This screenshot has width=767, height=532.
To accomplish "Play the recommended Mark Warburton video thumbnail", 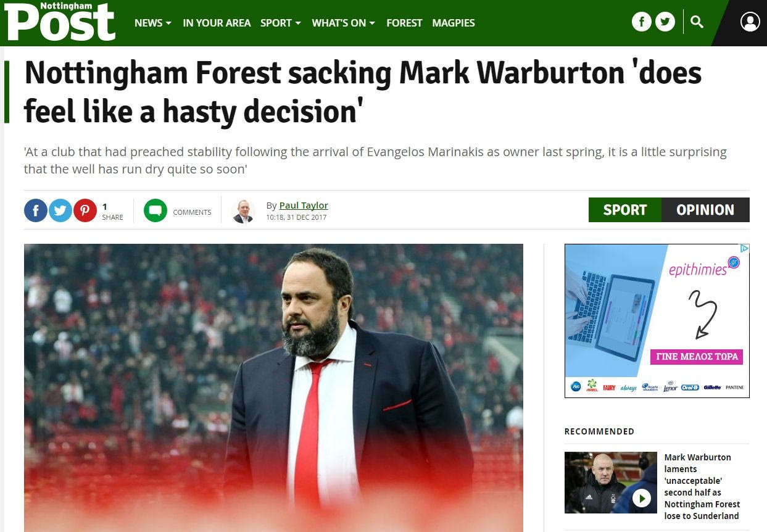I will click(x=642, y=497).
